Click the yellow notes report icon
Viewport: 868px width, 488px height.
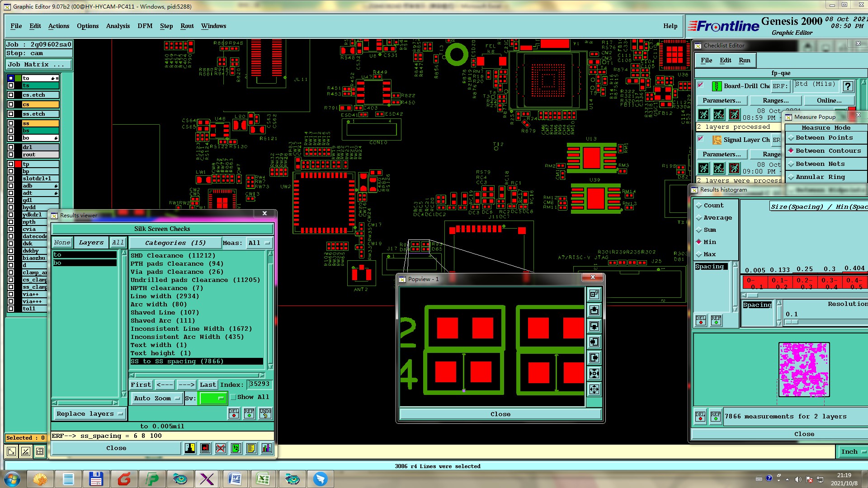[x=251, y=448]
